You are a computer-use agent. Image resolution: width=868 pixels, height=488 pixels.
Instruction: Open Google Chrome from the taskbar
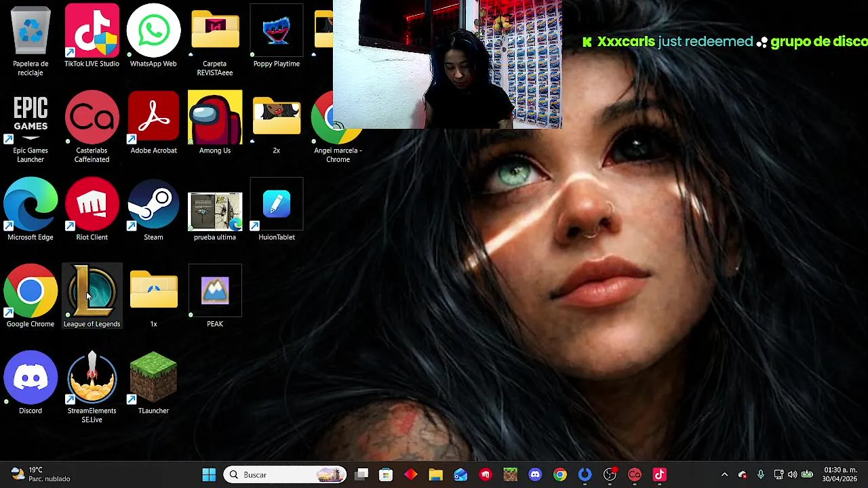pyautogui.click(x=560, y=474)
